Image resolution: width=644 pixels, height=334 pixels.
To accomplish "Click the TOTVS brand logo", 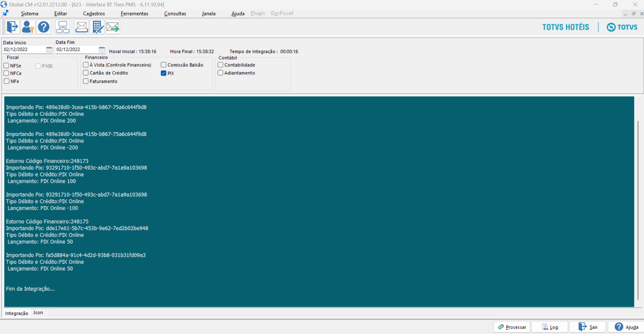I will point(622,27).
